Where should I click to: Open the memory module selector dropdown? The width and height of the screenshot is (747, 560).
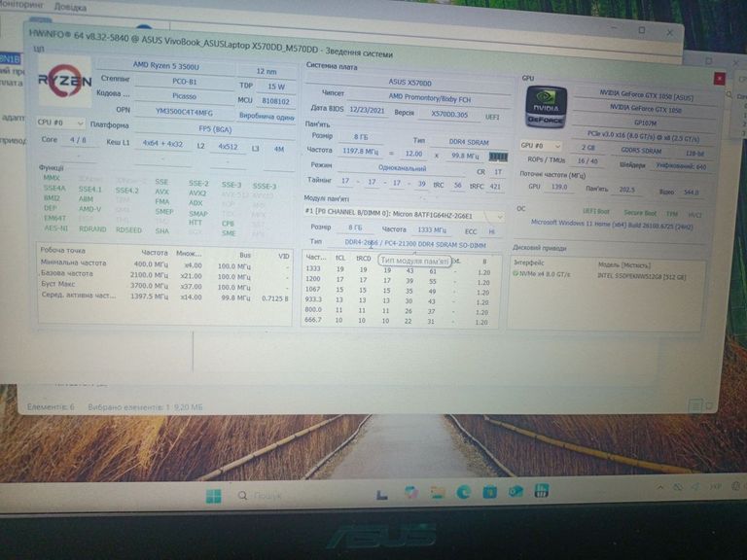(x=405, y=214)
